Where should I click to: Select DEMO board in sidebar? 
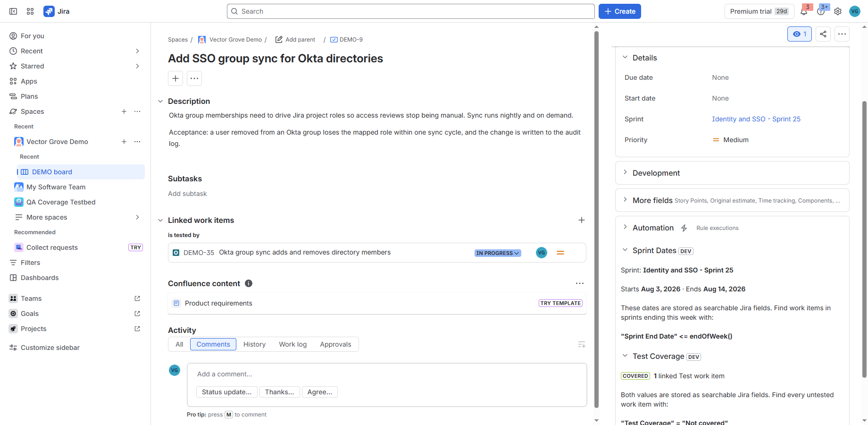point(81,172)
